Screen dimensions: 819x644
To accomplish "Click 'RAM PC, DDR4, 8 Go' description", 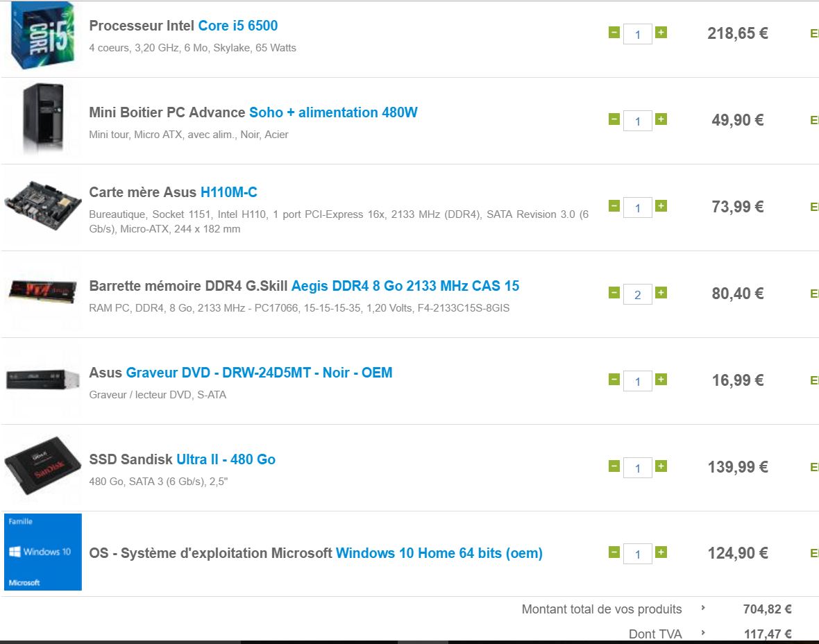I will pos(299,307).
